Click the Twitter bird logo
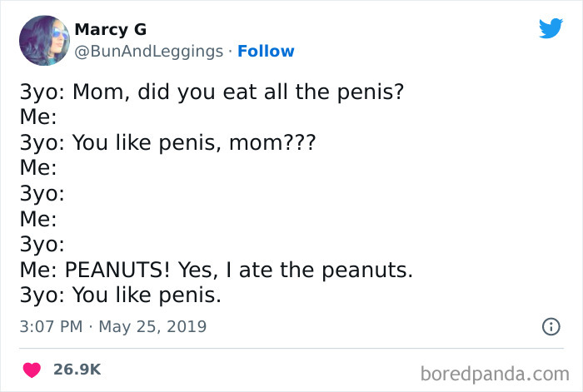 point(551,29)
